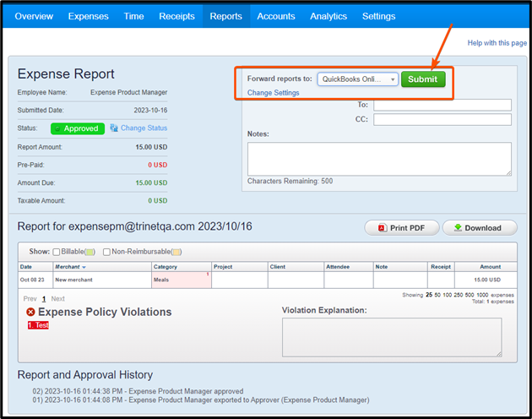Click the green Submit button
This screenshot has width=532, height=419.
click(423, 79)
